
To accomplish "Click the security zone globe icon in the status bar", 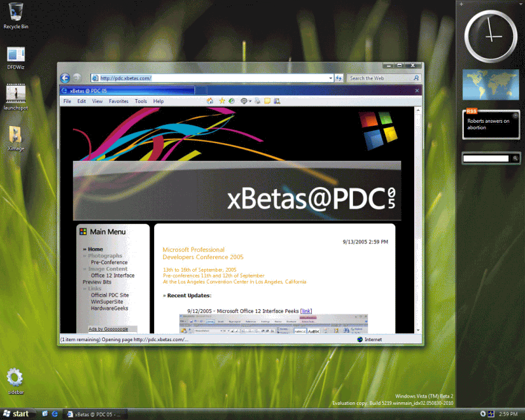I will (360, 339).
